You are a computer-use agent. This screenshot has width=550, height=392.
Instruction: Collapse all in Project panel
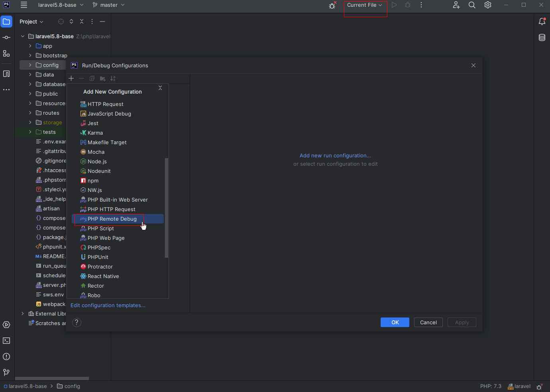(x=82, y=22)
